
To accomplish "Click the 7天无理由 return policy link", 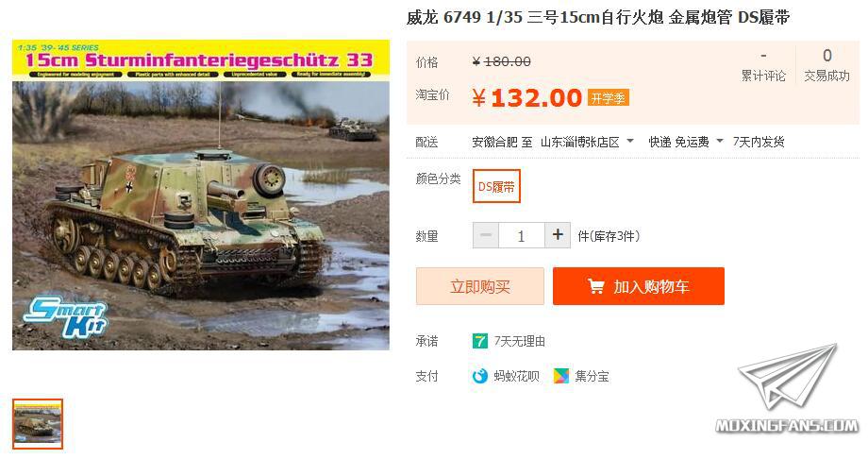I will pyautogui.click(x=519, y=341).
